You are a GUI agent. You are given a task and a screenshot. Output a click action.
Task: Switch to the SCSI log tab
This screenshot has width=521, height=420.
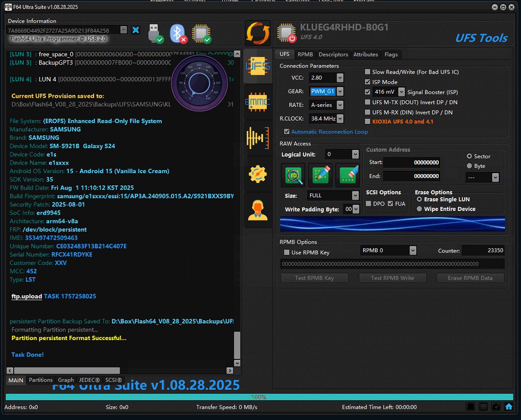tap(113, 380)
